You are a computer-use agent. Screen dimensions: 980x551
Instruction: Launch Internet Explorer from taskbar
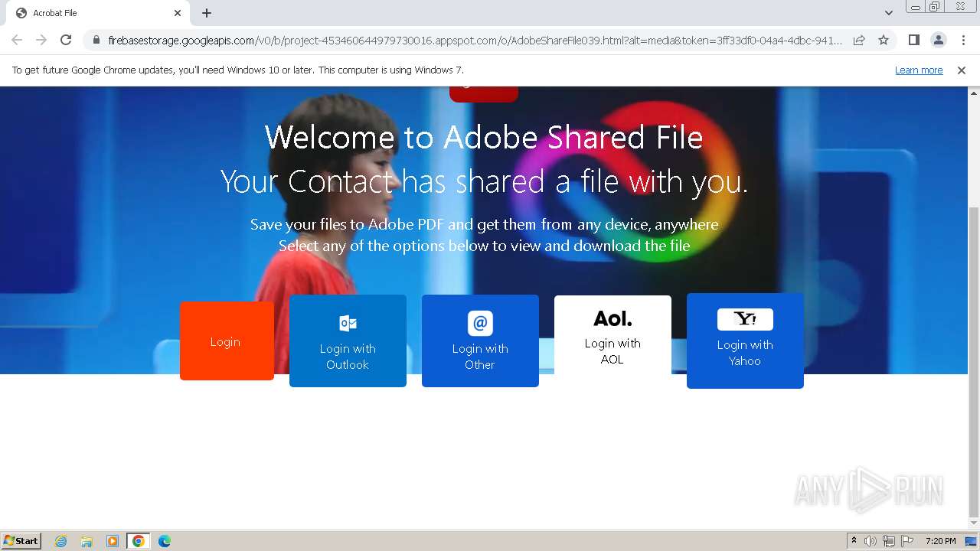61,541
